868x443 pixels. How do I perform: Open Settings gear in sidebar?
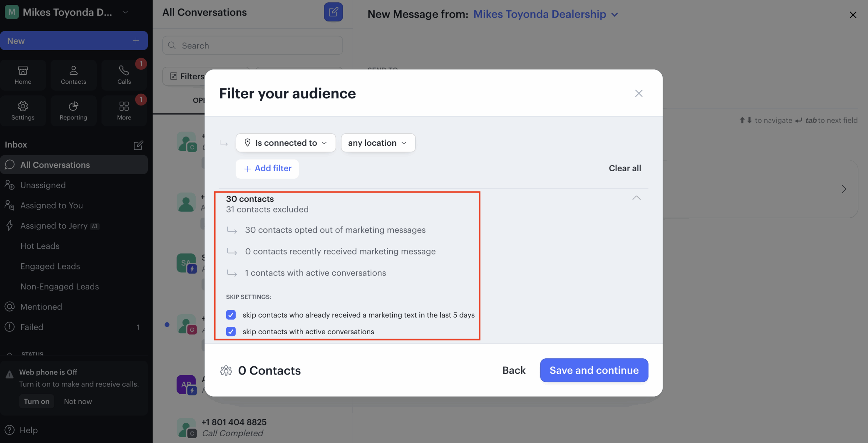tap(23, 110)
